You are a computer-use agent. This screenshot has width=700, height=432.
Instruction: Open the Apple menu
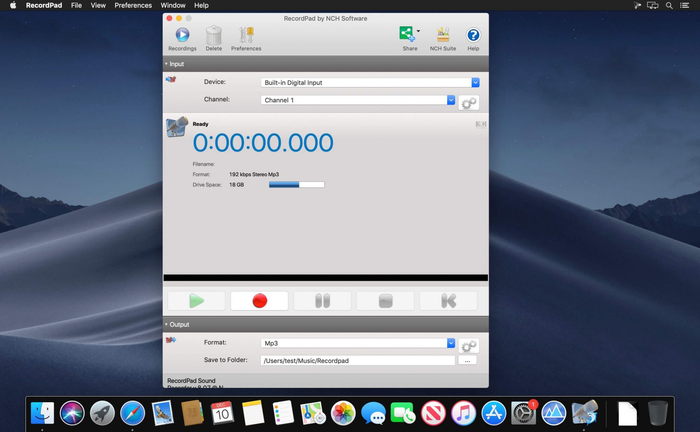pyautogui.click(x=13, y=5)
